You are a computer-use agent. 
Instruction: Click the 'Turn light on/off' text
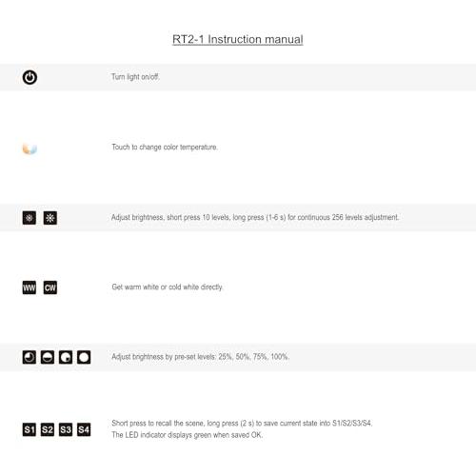(135, 77)
